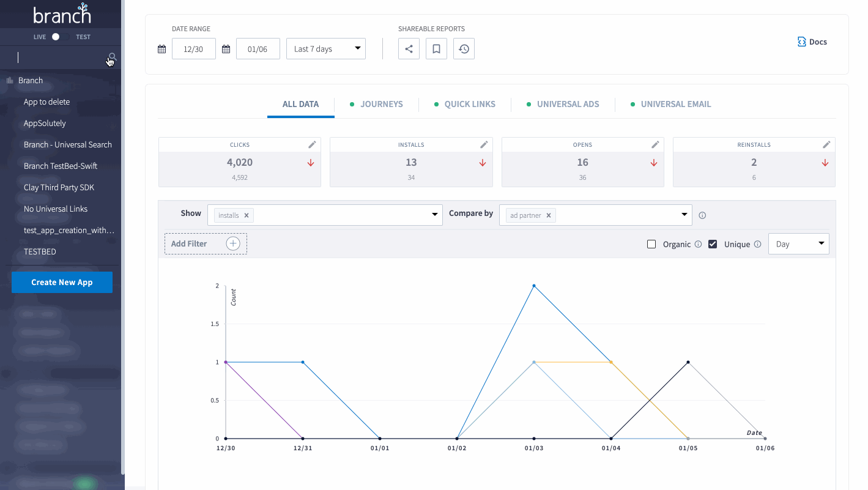The height and width of the screenshot is (490, 868).
Task: Edit the Clicks card pencil icon
Action: pyautogui.click(x=313, y=144)
